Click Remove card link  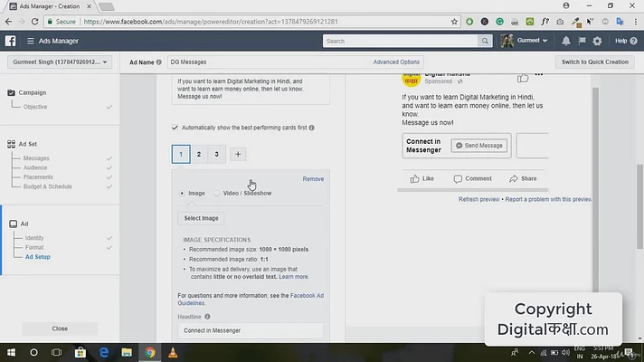(313, 179)
